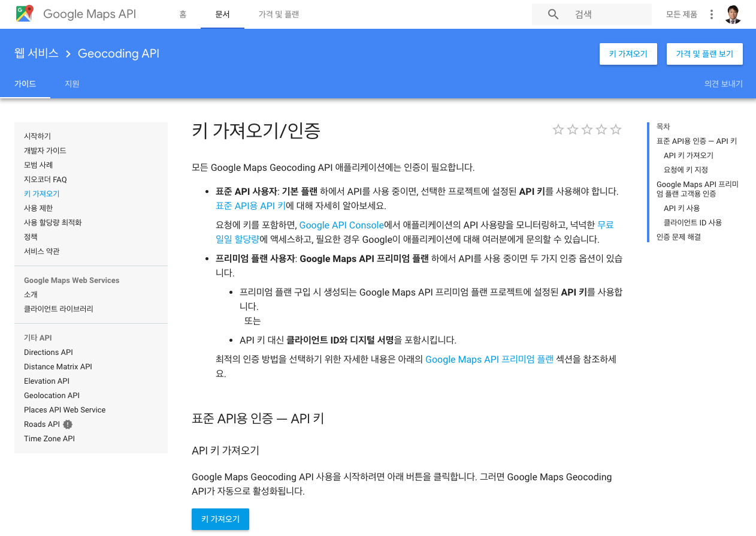Click the breadcrumb chevron after 웹 서비스
Screen dimensions: 756x536
tap(68, 54)
